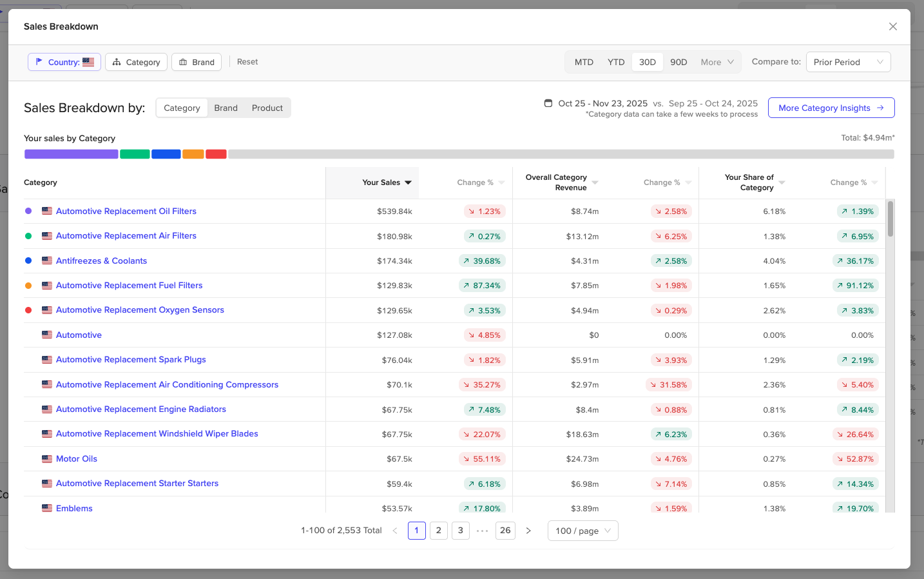Select the MTD time range toggle
The width and height of the screenshot is (924, 579).
(x=584, y=62)
